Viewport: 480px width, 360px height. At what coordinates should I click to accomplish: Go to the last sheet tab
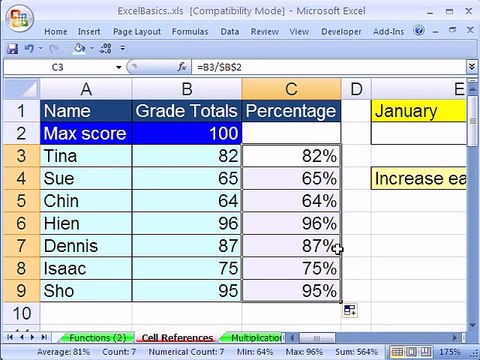[x=44, y=337]
